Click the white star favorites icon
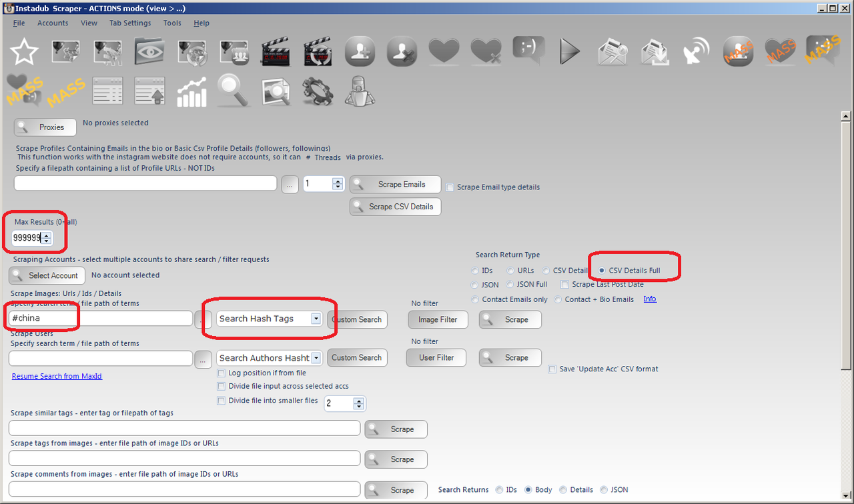The width and height of the screenshot is (854, 504). click(x=25, y=51)
